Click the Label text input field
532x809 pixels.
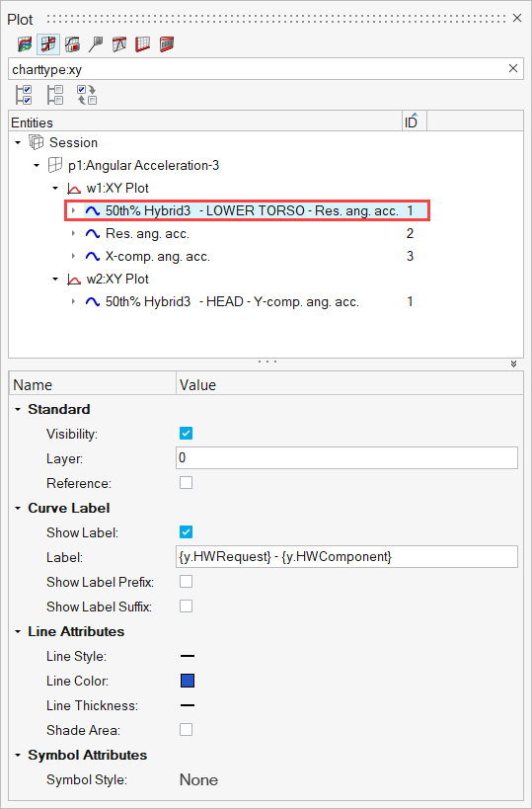click(346, 557)
